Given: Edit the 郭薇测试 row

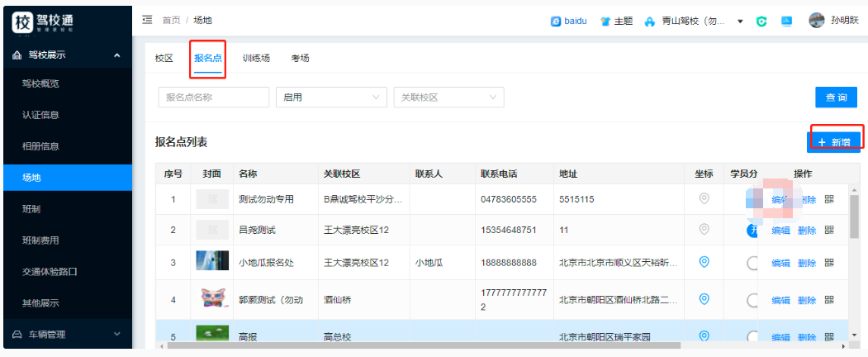Looking at the screenshot, I should pyautogui.click(x=780, y=301).
